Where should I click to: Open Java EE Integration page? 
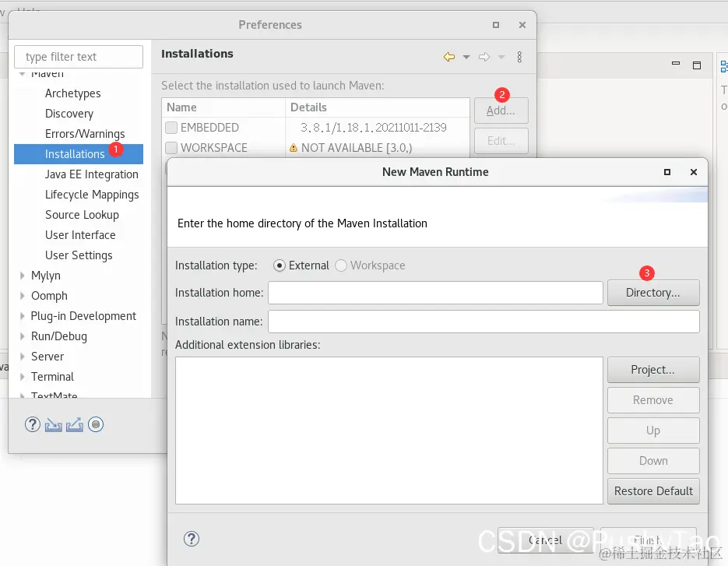(91, 174)
